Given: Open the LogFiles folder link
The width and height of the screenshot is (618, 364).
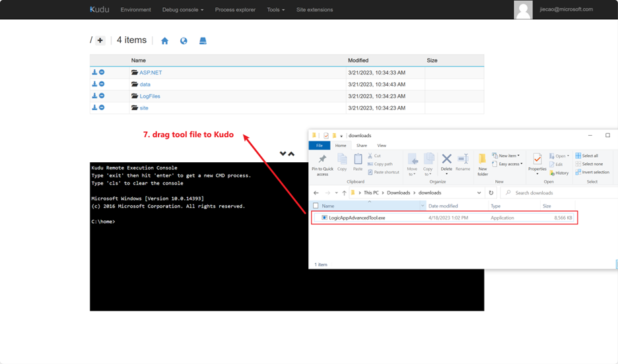Looking at the screenshot, I should (150, 96).
